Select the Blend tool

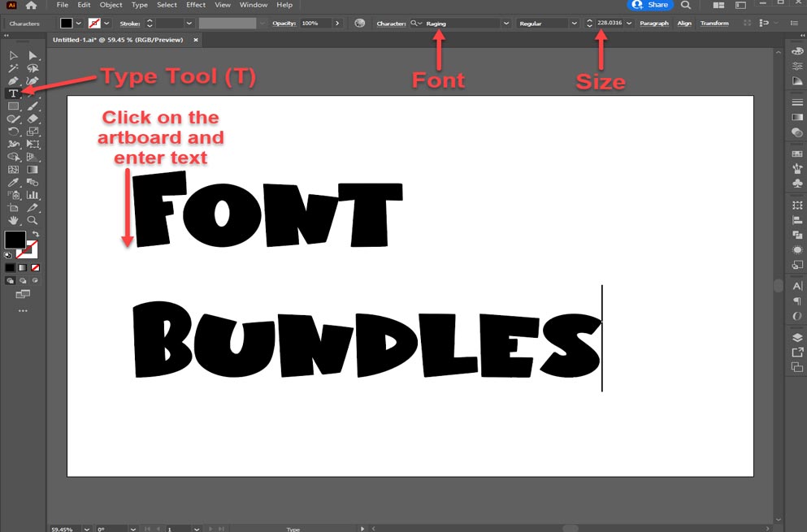tap(33, 182)
